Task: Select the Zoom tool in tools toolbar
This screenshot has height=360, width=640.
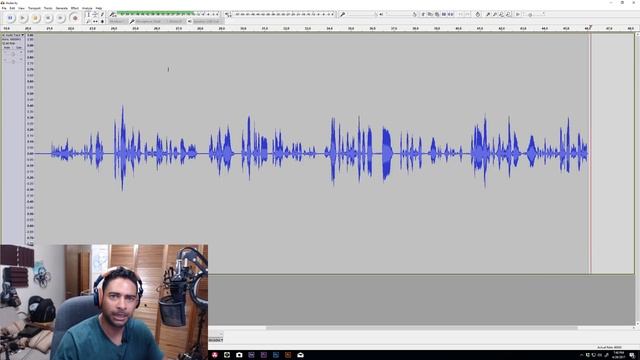Action: (x=88, y=21)
